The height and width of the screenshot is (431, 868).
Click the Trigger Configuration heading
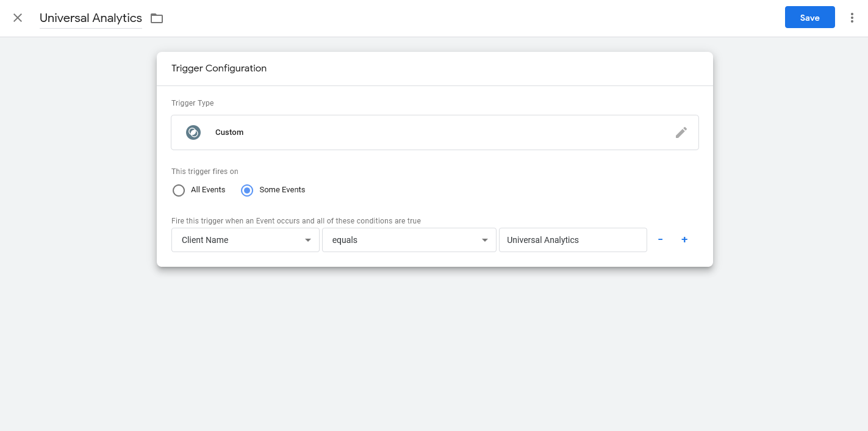click(x=219, y=68)
